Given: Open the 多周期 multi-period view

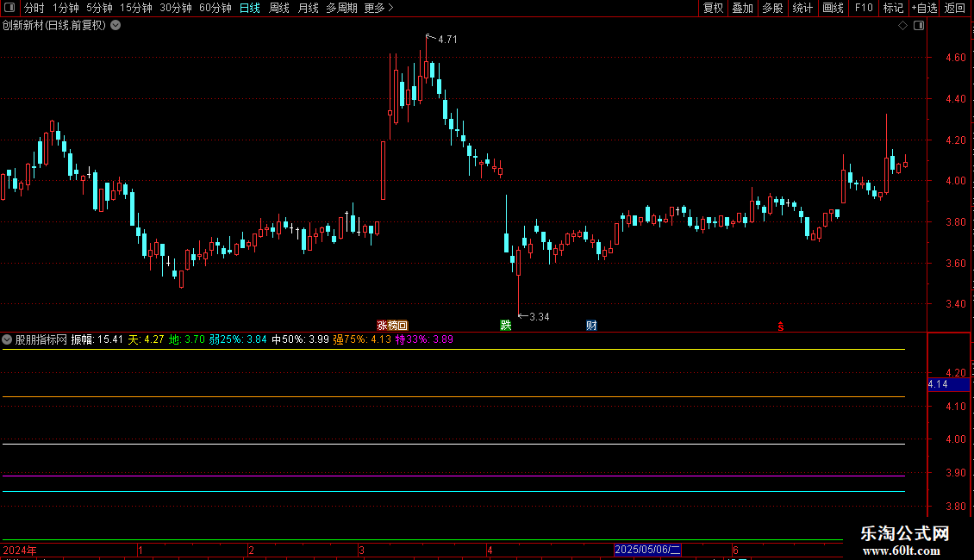Looking at the screenshot, I should (x=341, y=8).
